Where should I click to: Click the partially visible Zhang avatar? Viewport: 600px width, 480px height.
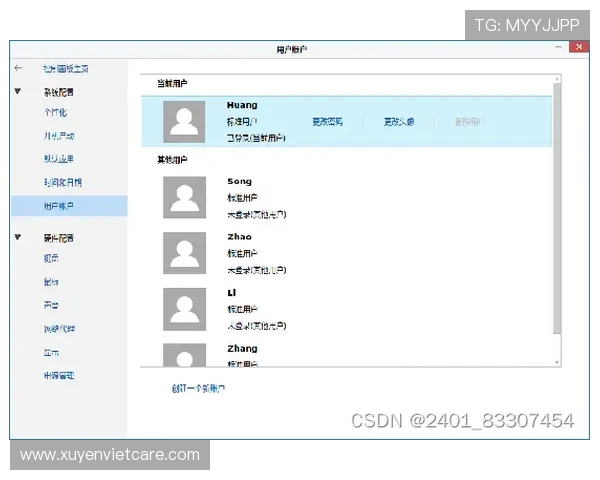tap(184, 355)
